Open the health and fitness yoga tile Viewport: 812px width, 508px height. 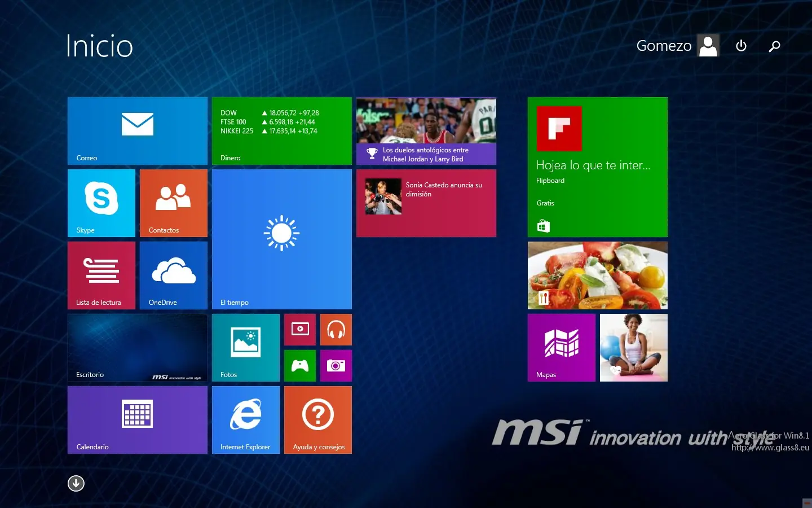[634, 348]
